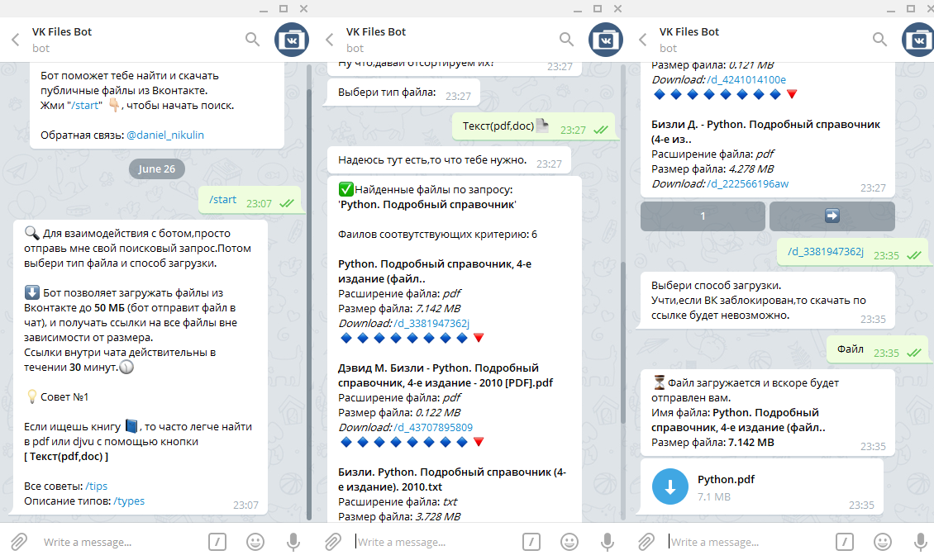Minimize the middle Telegram window
934x560 pixels.
(577, 9)
